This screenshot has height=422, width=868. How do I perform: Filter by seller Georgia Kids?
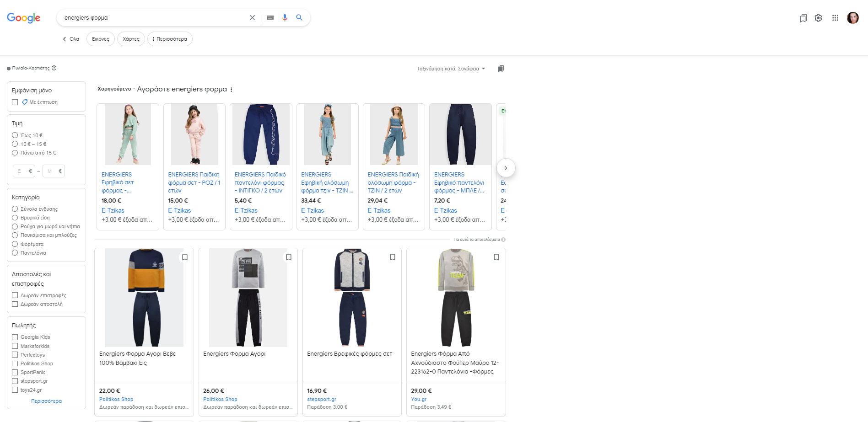point(15,337)
